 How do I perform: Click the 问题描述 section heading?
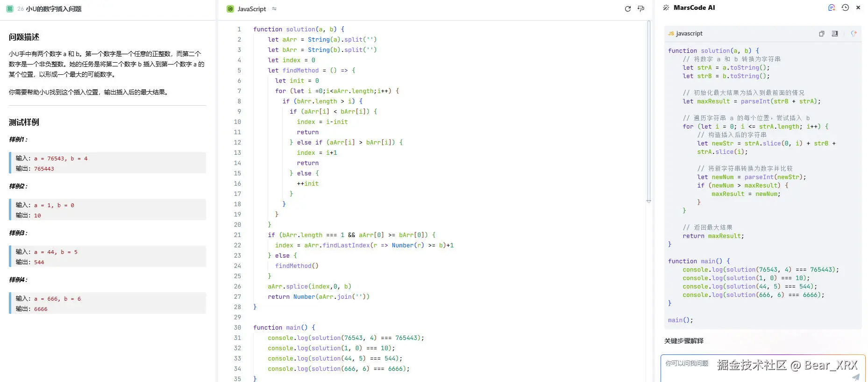pyautogui.click(x=24, y=37)
